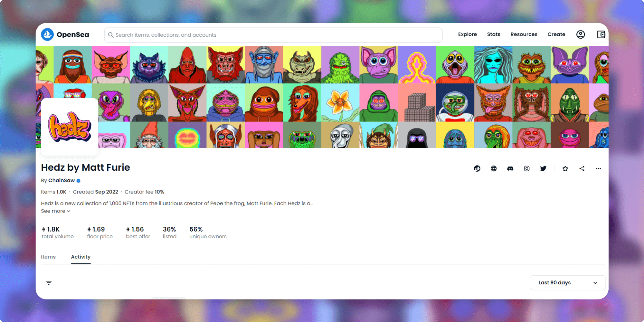Viewport: 644px width, 322px height.
Task: Open the Explore menu
Action: (467, 34)
